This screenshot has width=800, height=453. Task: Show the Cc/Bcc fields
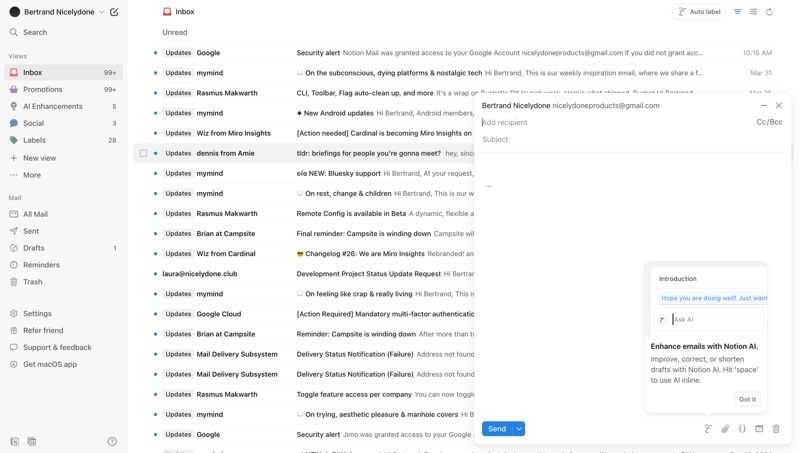click(x=769, y=122)
